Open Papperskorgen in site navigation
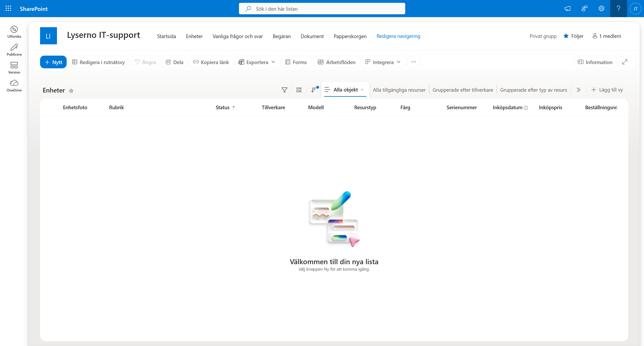This screenshot has height=346, width=644. (350, 36)
